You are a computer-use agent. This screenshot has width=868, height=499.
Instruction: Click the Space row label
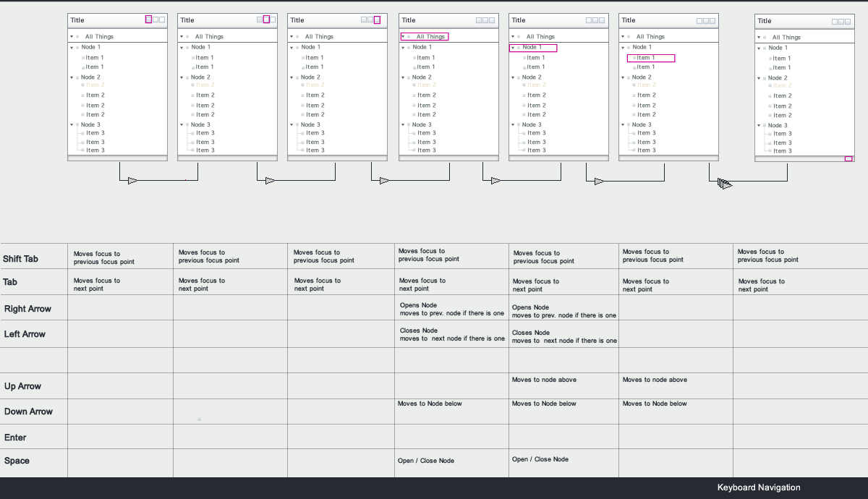pos(17,461)
